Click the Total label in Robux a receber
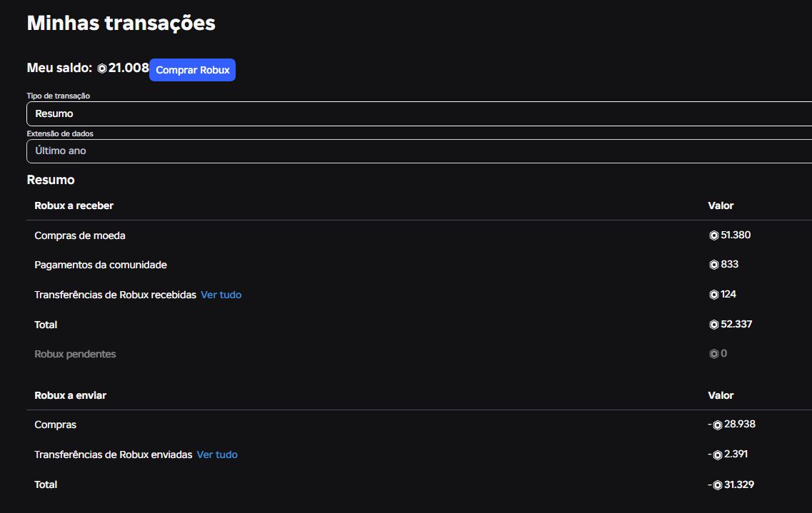Viewport: 812px width, 513px height. 46,325
